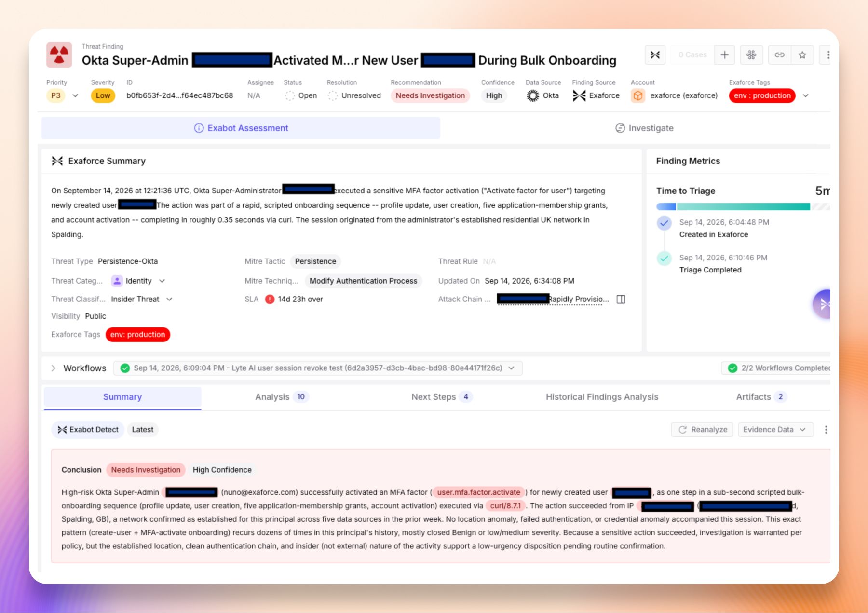
Task: Open Threat Classification Insider Threat dropdown
Action: point(141,299)
